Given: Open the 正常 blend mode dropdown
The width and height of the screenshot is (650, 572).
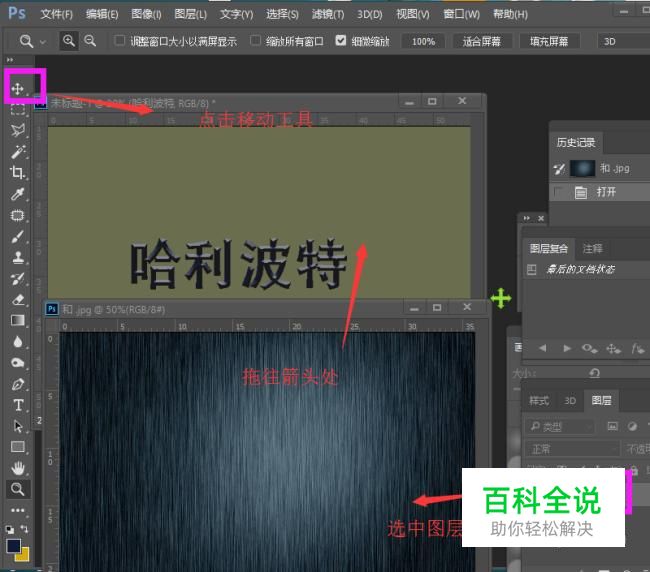Looking at the screenshot, I should [x=572, y=449].
